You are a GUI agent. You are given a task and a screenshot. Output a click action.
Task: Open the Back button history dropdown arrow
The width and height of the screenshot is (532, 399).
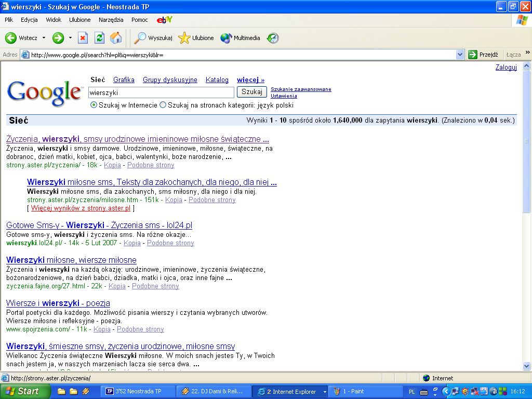click(44, 38)
